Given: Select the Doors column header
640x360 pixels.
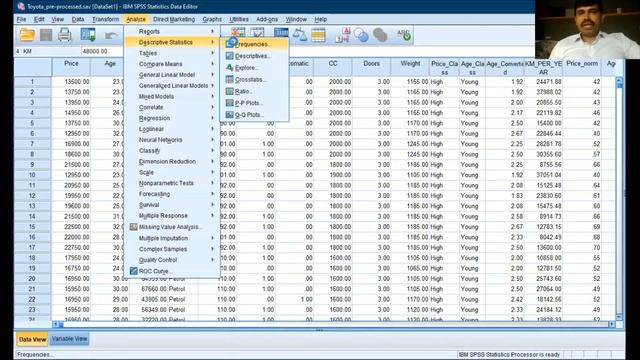Looking at the screenshot, I should (x=371, y=67).
